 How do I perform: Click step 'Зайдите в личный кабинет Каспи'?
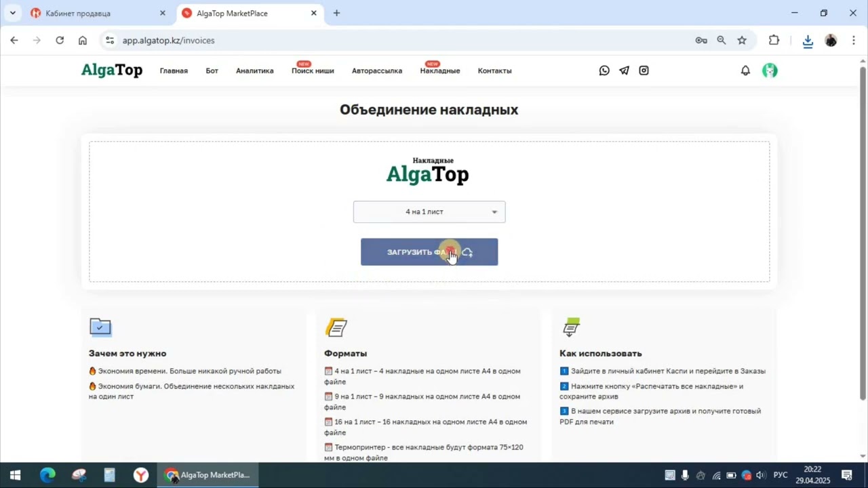pos(663,371)
